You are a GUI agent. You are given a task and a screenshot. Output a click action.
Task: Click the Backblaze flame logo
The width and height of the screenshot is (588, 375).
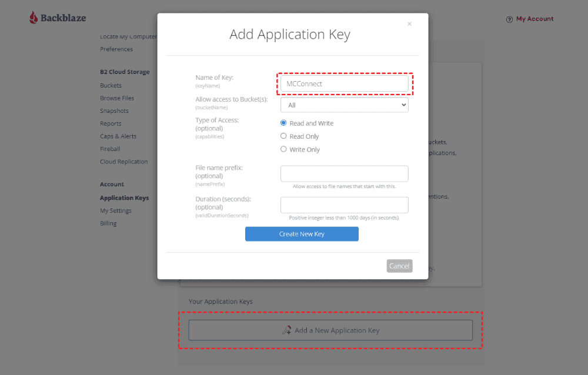[x=34, y=18]
